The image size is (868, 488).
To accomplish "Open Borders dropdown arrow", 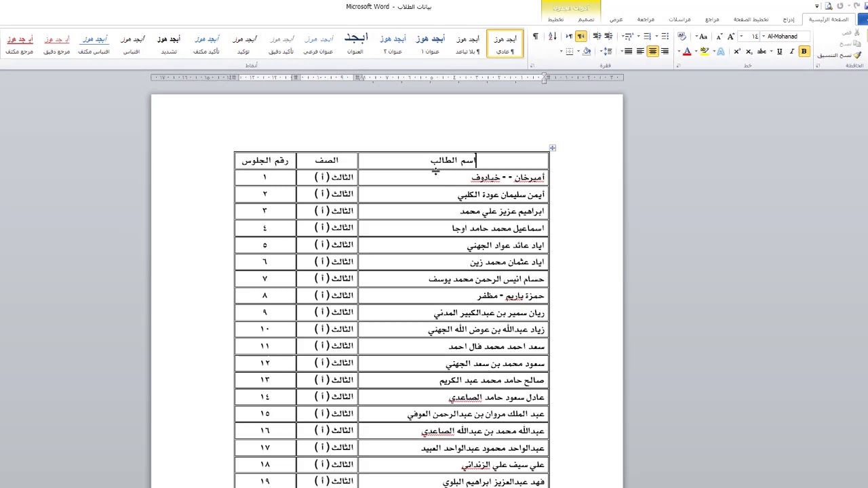I will tap(561, 52).
